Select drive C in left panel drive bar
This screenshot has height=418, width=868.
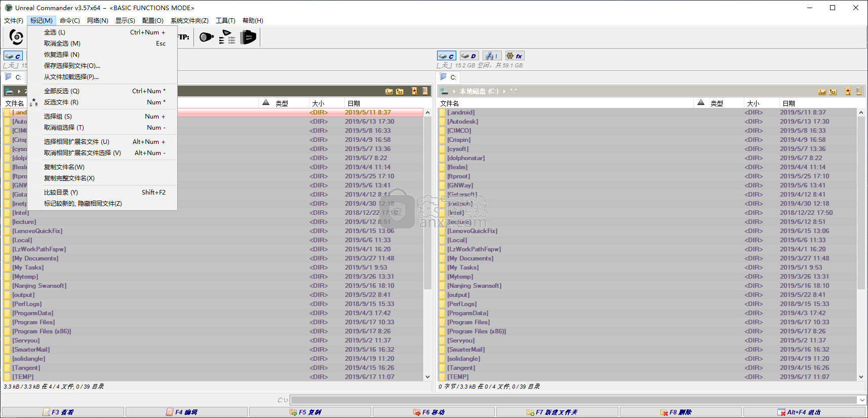point(13,56)
